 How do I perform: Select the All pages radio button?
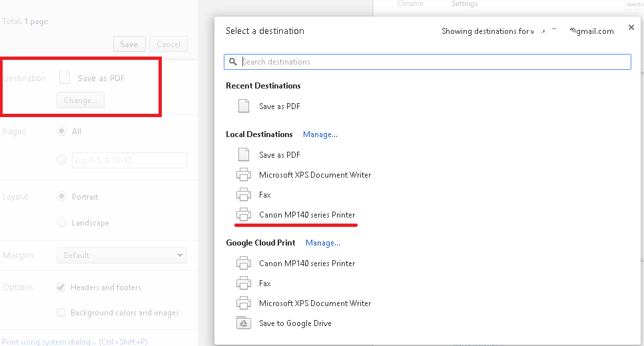click(62, 131)
